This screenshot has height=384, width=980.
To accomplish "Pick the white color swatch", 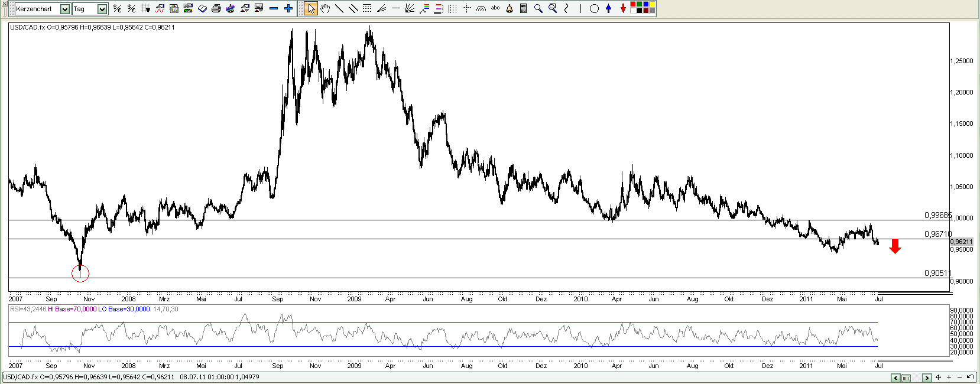I will click(x=633, y=11).
